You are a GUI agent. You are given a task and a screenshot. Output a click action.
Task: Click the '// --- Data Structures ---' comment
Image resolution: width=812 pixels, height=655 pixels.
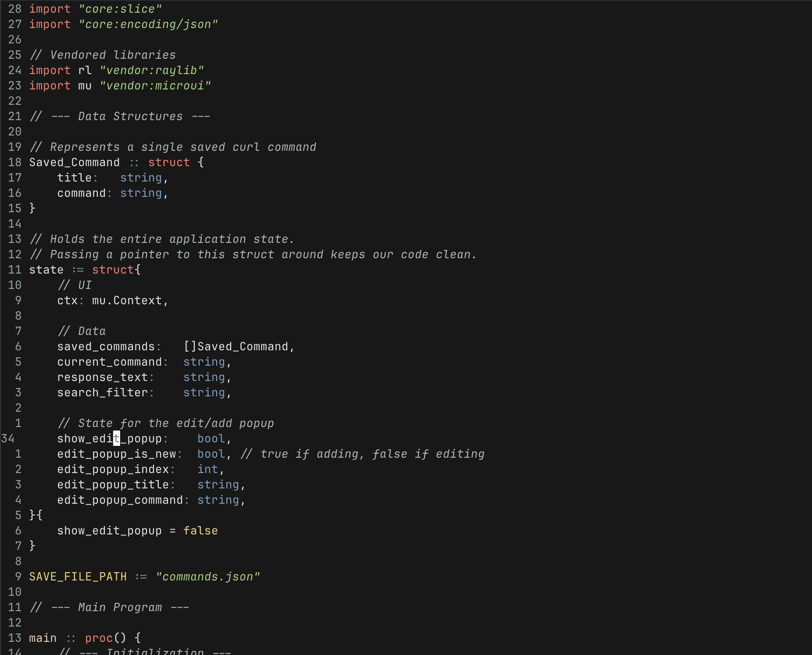[120, 116]
